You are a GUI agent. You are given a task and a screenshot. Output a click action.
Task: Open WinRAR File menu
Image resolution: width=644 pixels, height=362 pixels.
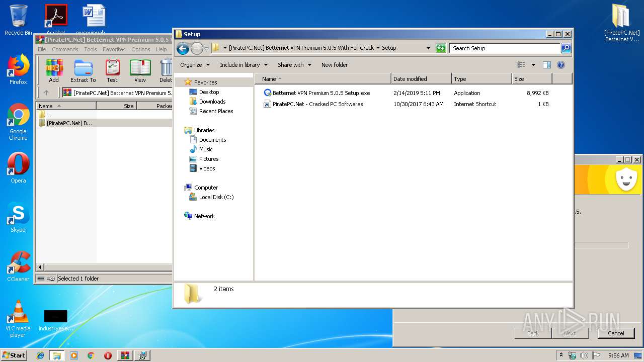click(x=42, y=49)
